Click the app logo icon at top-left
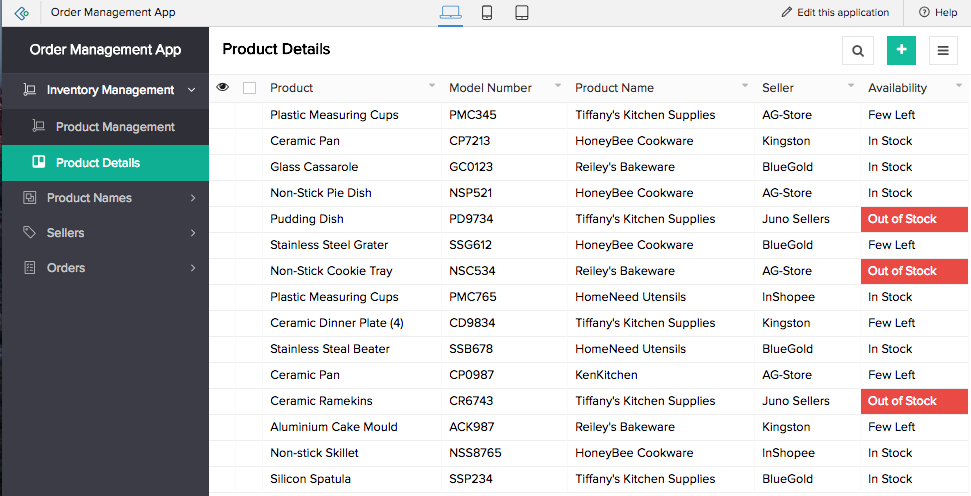 point(22,13)
